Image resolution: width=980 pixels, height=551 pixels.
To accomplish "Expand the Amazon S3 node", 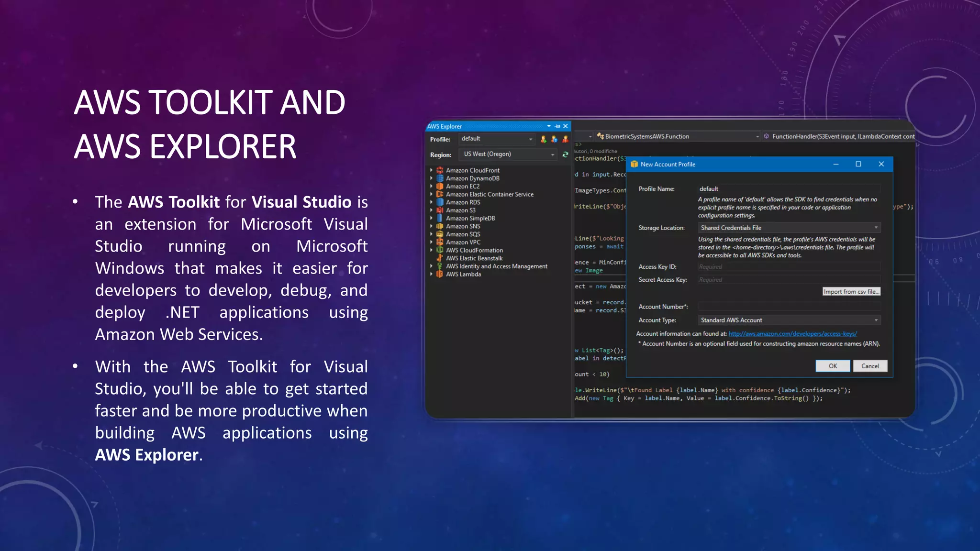I will [x=431, y=210].
